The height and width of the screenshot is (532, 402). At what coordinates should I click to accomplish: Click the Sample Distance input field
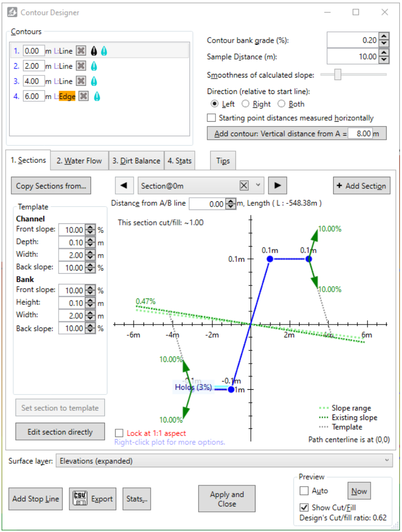353,56
